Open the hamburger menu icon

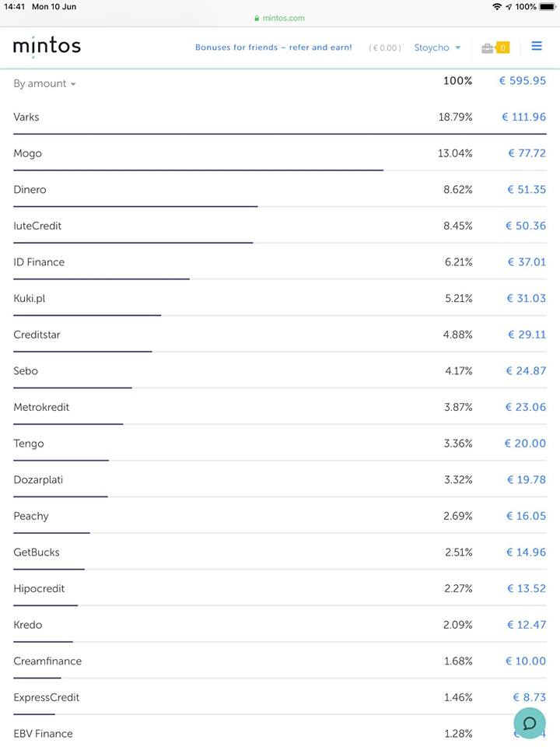click(x=536, y=47)
